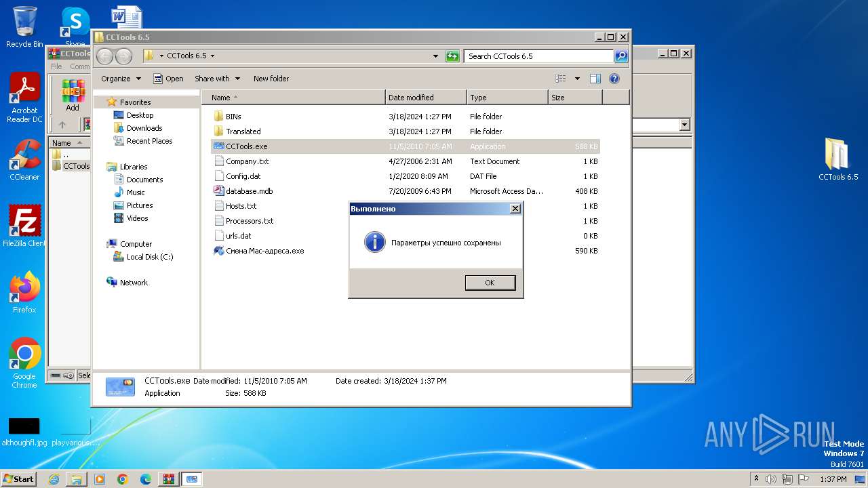The height and width of the screenshot is (488, 868).
Task: Open Downloads in navigation pane
Action: click(x=144, y=128)
